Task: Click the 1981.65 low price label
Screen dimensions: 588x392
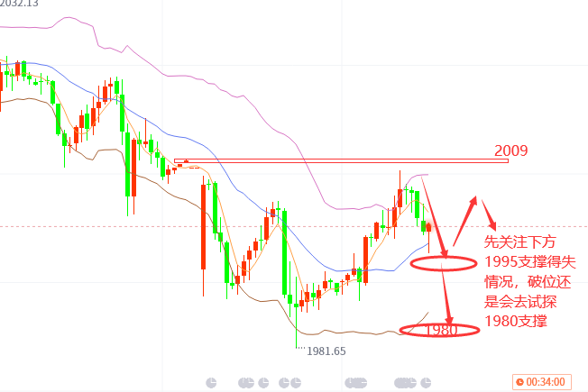Action: [326, 351]
